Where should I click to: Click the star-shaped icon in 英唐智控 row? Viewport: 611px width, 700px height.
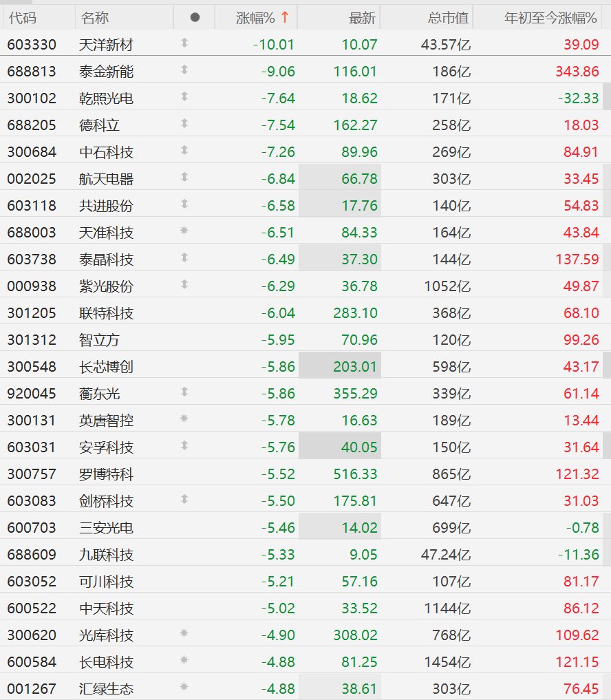[184, 418]
